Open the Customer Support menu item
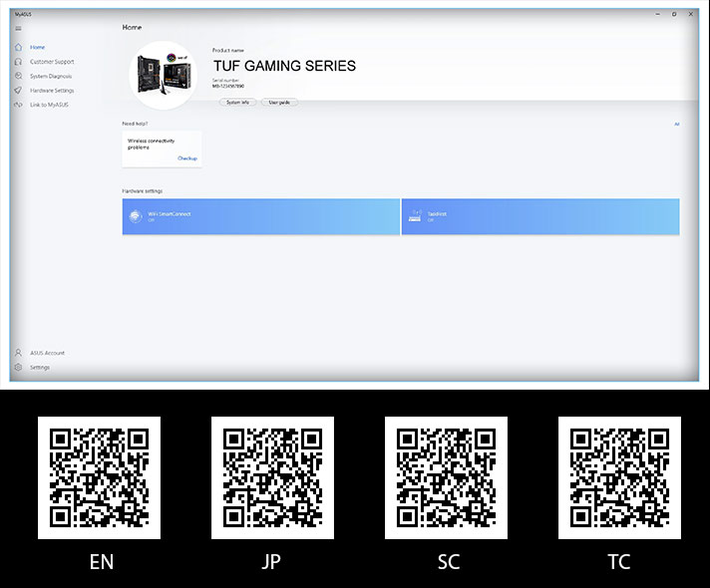Viewport: 710px width, 588px height. (x=52, y=62)
